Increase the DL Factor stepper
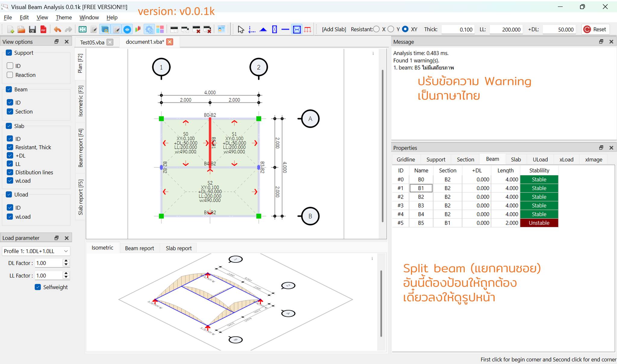The image size is (617, 364). pos(66,261)
